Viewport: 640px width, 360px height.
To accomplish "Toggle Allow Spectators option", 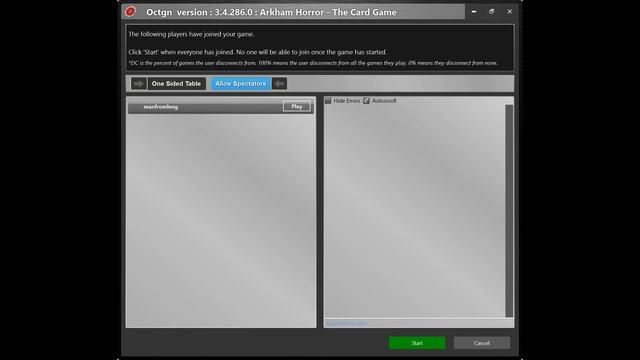I will click(240, 84).
